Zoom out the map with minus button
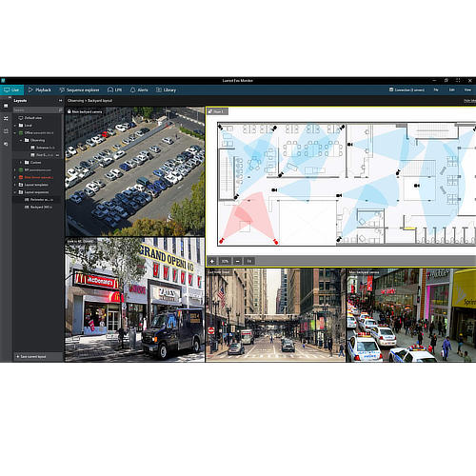 point(237,261)
